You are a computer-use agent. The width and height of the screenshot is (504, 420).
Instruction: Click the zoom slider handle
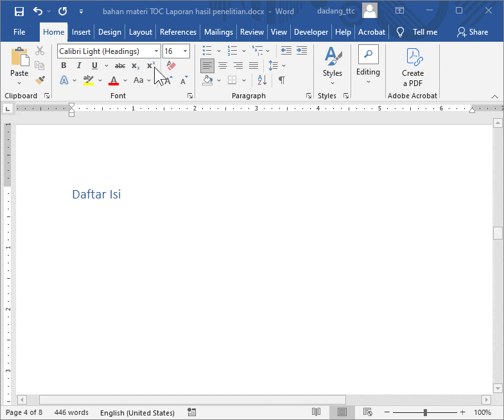pos(425,412)
